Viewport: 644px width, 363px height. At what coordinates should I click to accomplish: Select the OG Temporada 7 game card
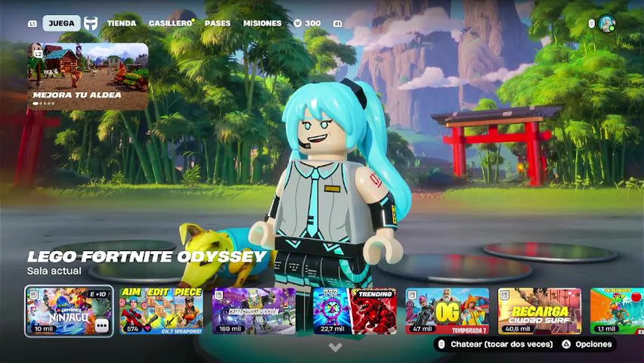[x=447, y=311]
